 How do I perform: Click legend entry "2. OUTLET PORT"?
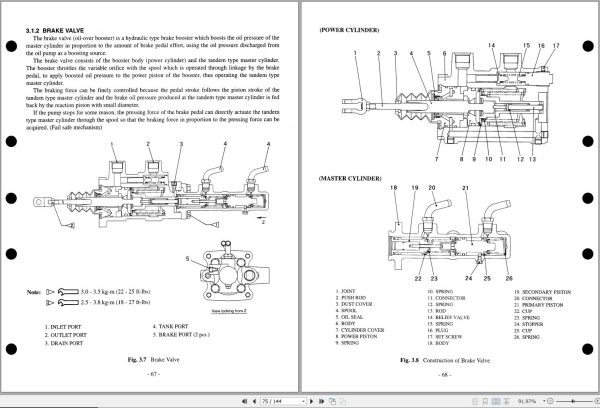pos(66,335)
